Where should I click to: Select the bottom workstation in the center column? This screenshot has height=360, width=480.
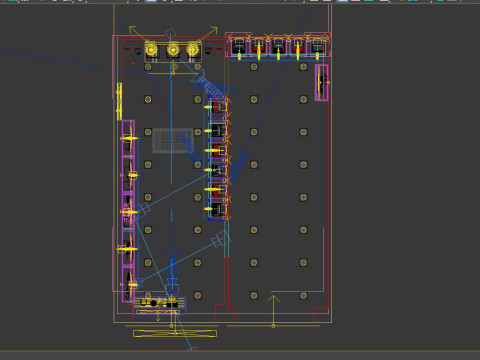218,210
